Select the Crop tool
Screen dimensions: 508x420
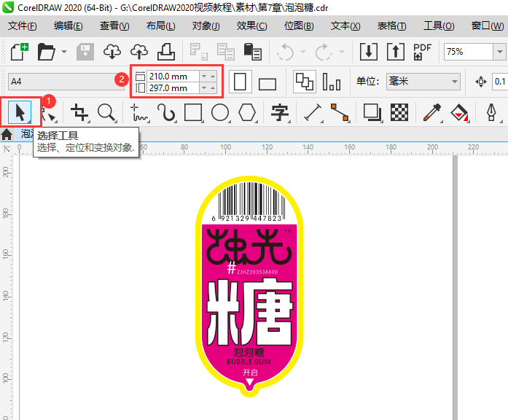79,112
